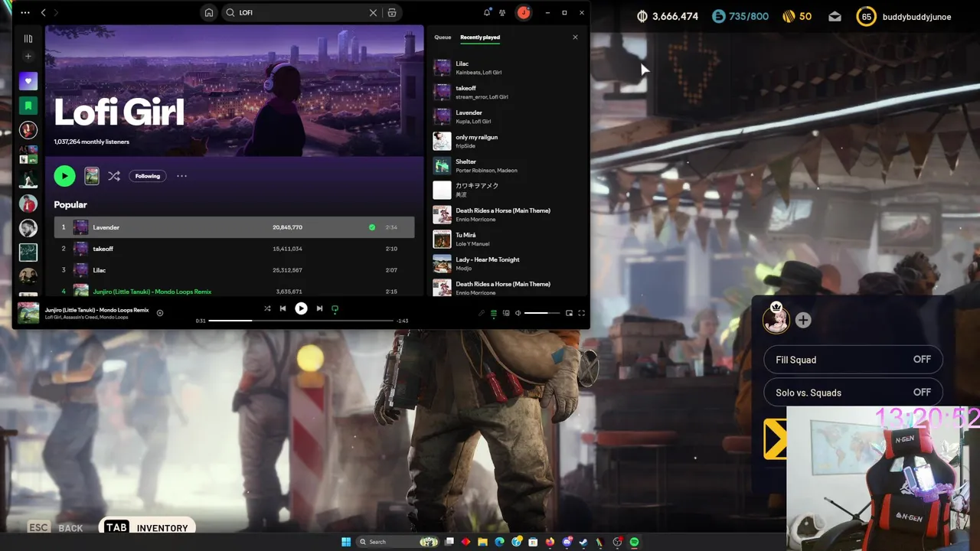Image resolution: width=980 pixels, height=551 pixels.
Task: Toggle shuffle on Lofi Girl page
Action: point(114,176)
